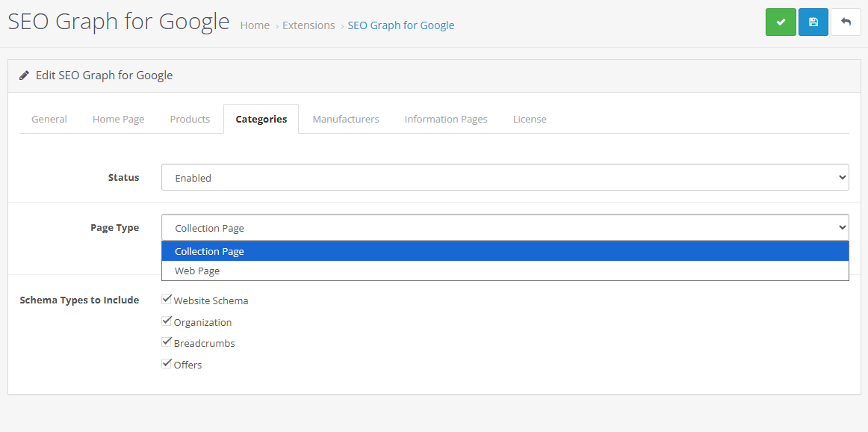Collapse the Page Type dropdown
This screenshot has width=868, height=432.
tap(505, 227)
